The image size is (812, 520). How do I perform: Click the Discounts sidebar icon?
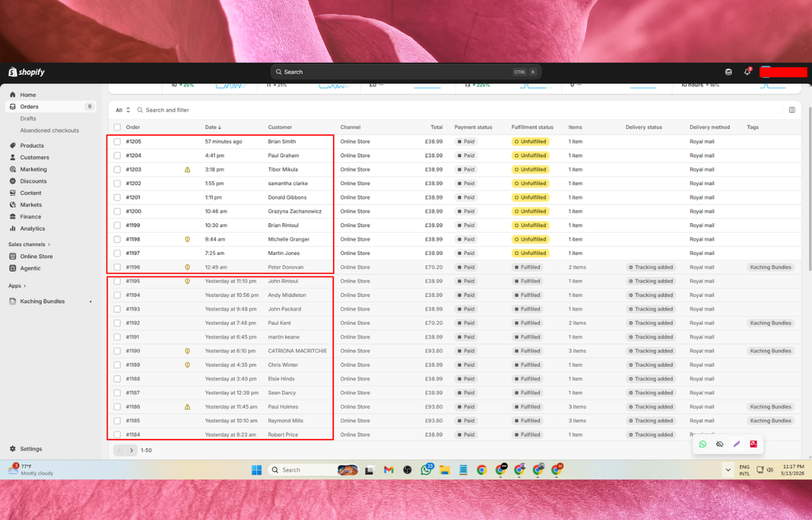click(x=13, y=181)
